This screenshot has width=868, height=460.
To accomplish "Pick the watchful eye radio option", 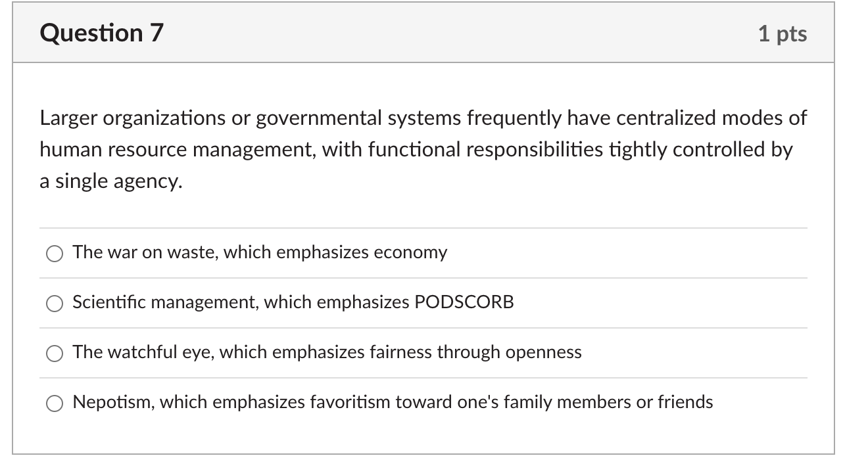I will point(55,354).
